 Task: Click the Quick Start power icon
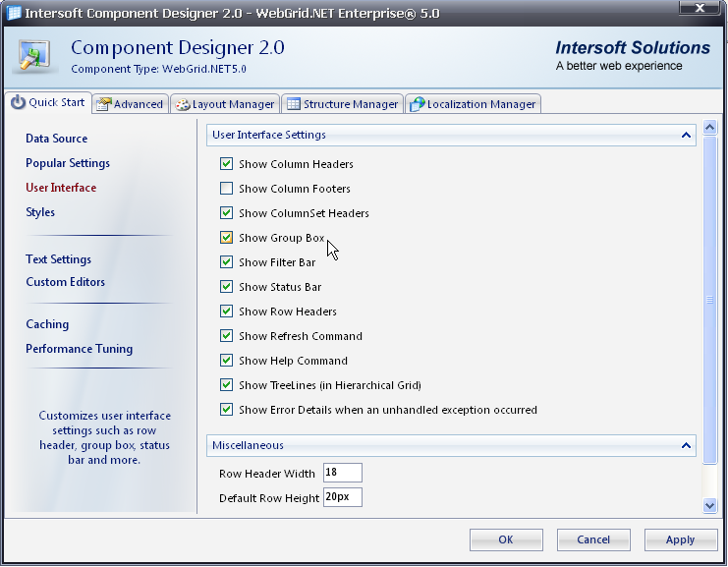18,102
